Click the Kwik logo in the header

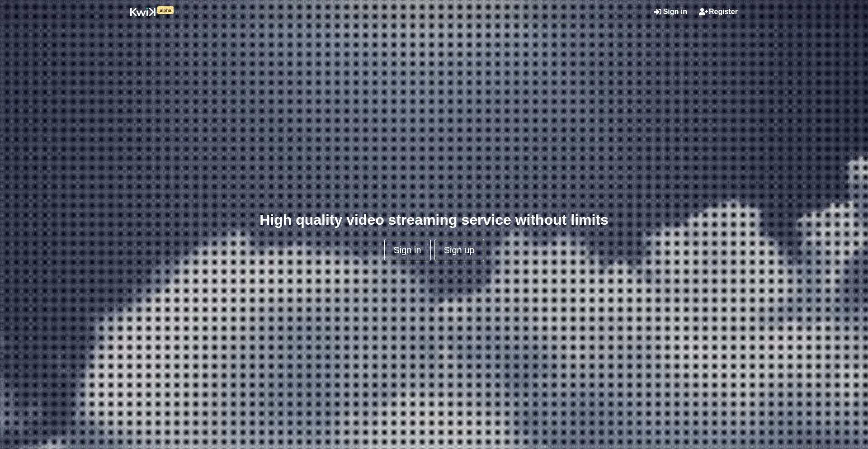[142, 12]
